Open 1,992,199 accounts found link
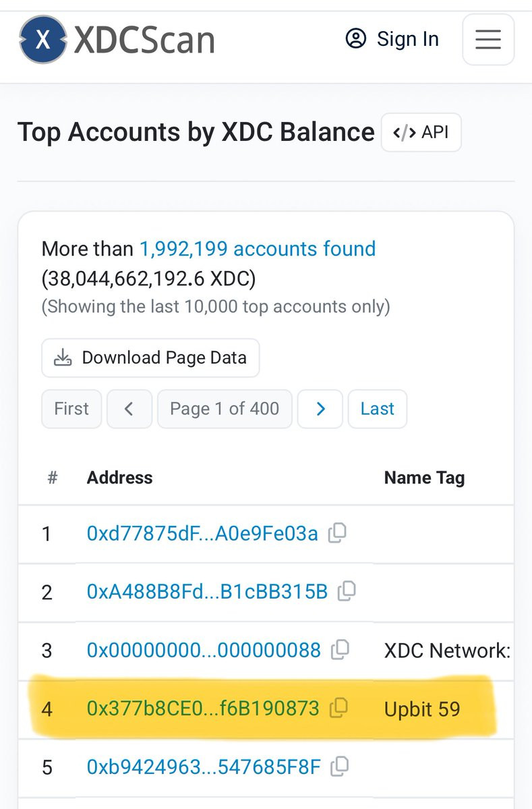Image resolution: width=532 pixels, height=809 pixels. [x=257, y=249]
